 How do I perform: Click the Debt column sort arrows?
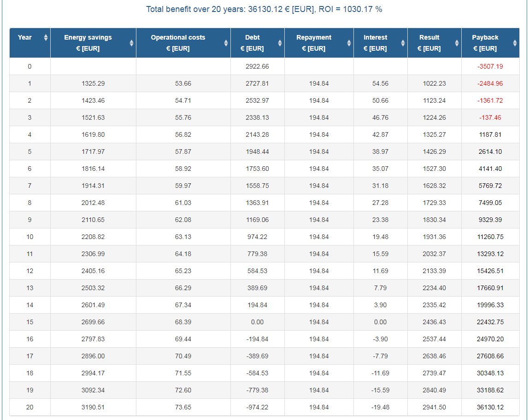[280, 43]
